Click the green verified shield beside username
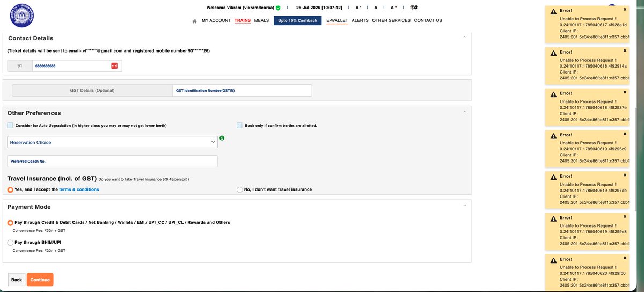 [278, 8]
